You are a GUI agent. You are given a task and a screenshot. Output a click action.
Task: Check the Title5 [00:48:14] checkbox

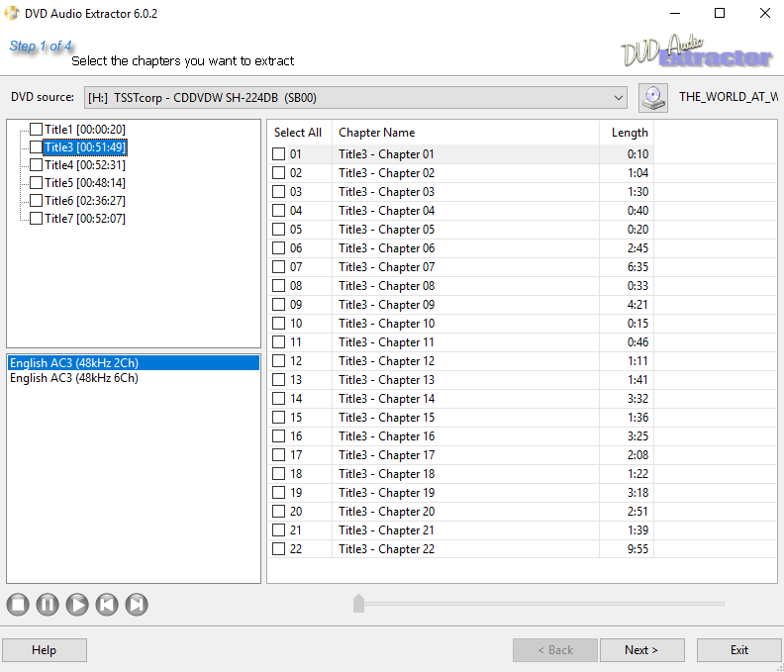point(36,183)
